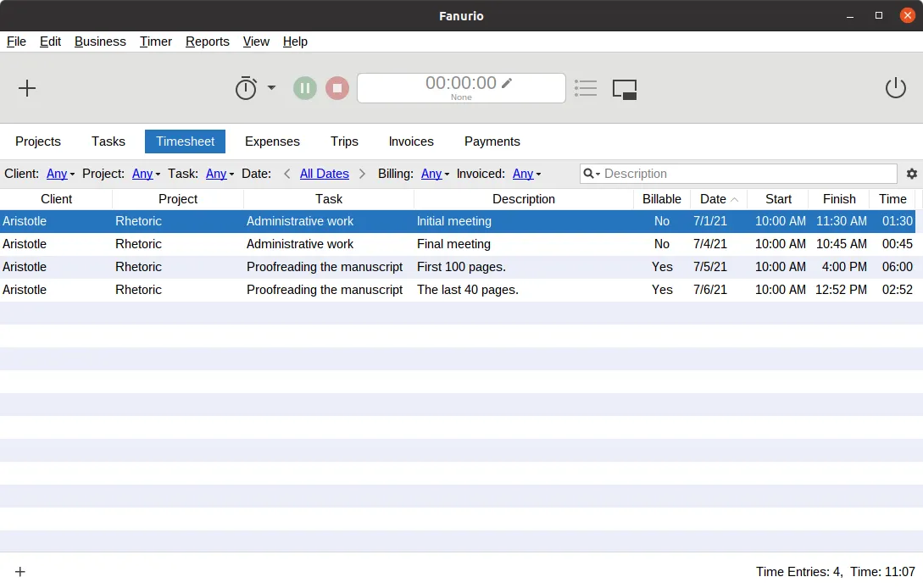Switch to the mini timer window
The width and height of the screenshot is (923, 588).
(x=625, y=90)
